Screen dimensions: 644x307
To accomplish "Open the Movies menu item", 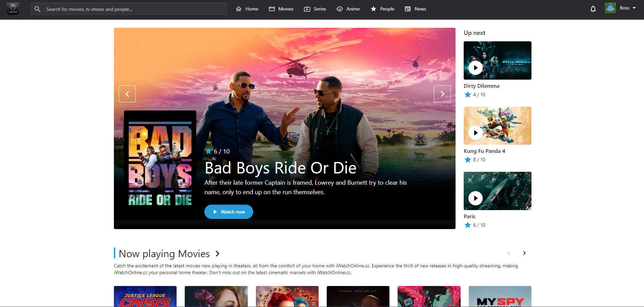I will click(281, 9).
